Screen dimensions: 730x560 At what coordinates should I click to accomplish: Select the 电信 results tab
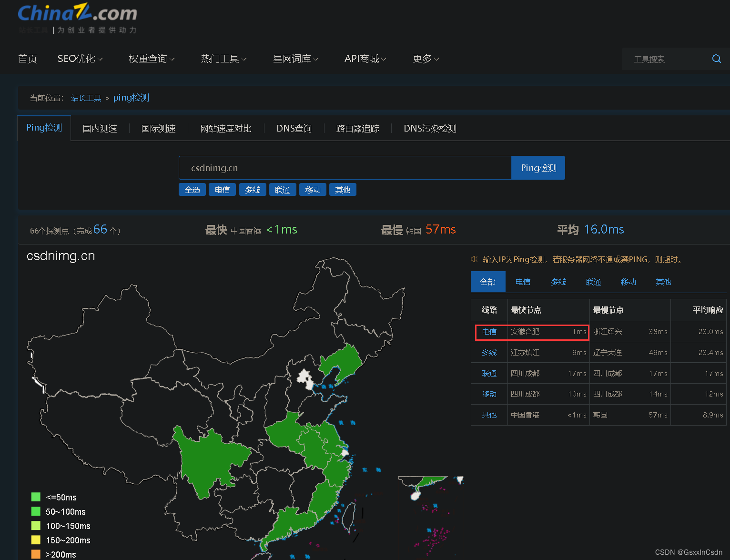pyautogui.click(x=523, y=282)
